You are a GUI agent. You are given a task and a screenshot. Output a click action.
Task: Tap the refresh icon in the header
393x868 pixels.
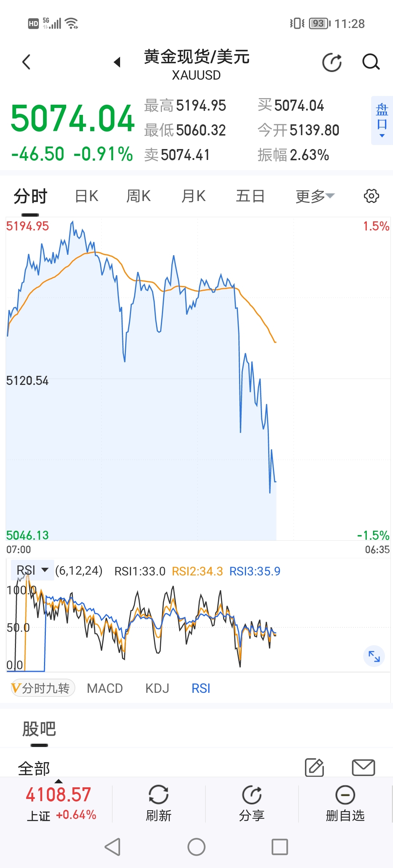[x=332, y=63]
